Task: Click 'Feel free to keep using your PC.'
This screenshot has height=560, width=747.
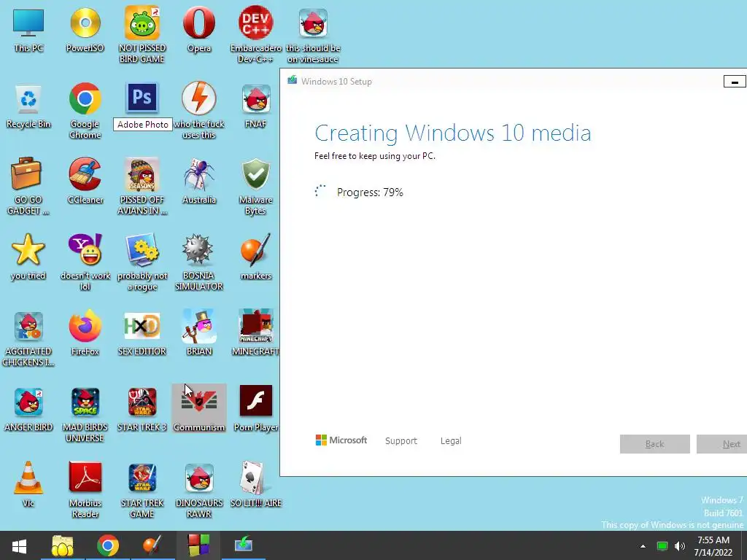Action: pos(375,156)
